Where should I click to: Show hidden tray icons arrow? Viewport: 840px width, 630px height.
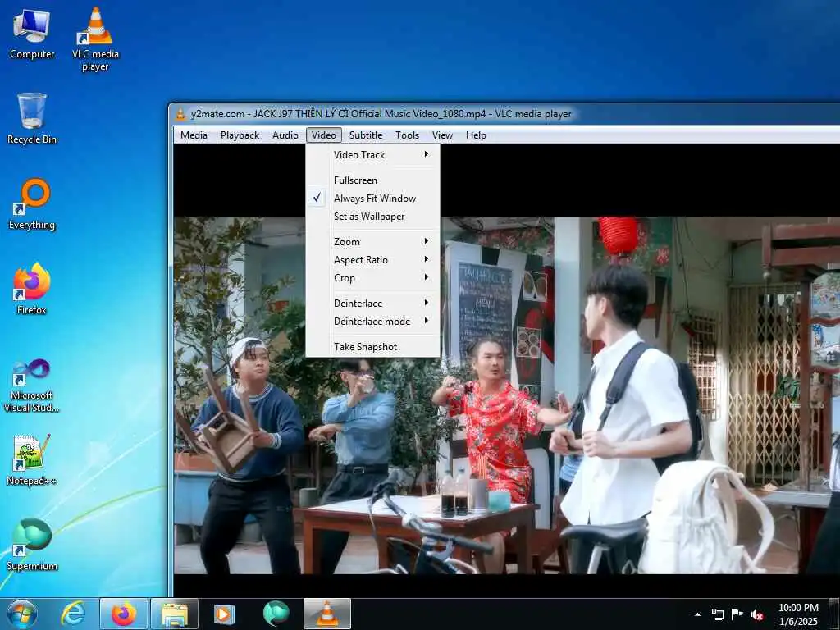pyautogui.click(x=697, y=614)
